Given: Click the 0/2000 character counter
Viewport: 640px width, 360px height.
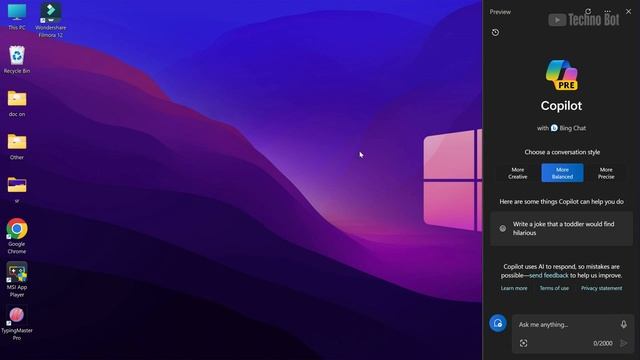Looking at the screenshot, I should [602, 343].
